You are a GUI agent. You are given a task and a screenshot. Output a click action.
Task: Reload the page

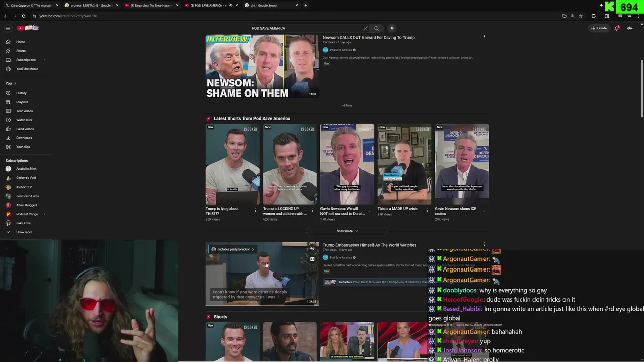pyautogui.click(x=23, y=16)
